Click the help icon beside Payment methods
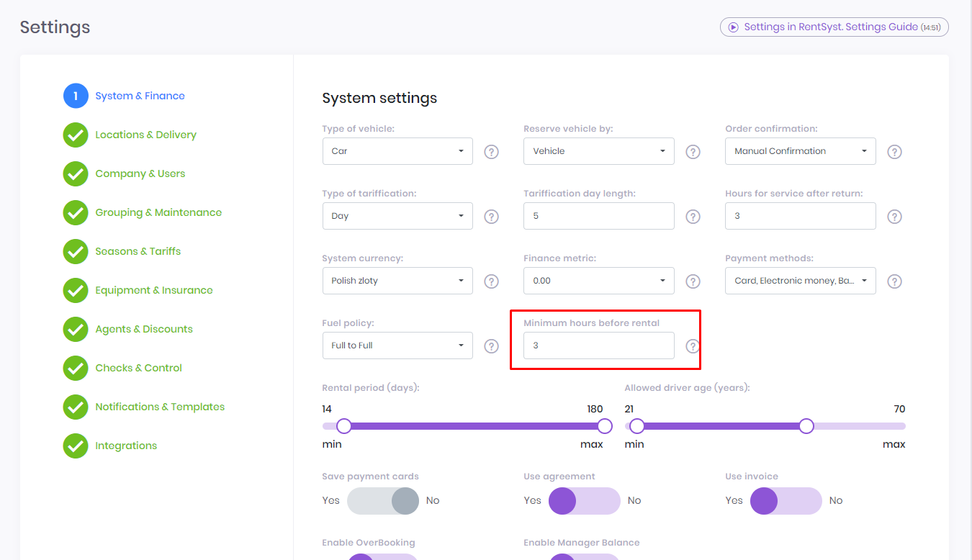972x560 pixels. (894, 281)
